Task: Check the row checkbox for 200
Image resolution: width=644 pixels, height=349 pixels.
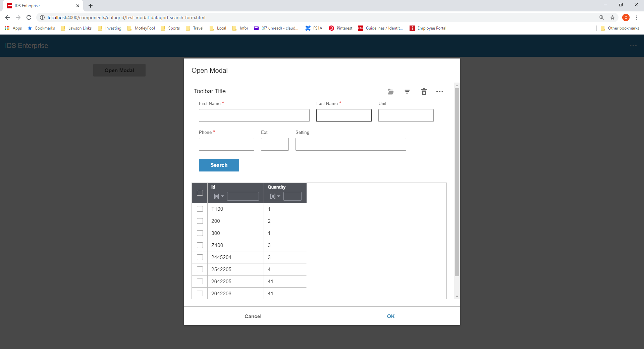Action: point(200,221)
